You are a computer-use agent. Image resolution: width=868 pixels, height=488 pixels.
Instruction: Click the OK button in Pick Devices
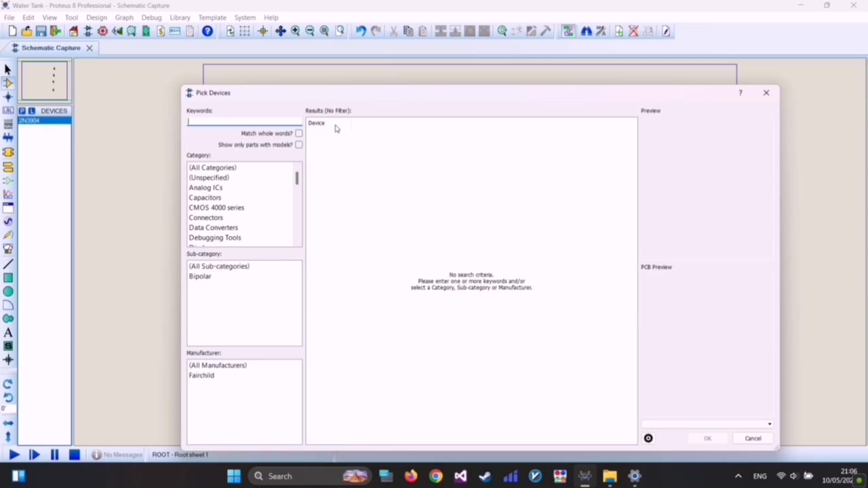[707, 439]
